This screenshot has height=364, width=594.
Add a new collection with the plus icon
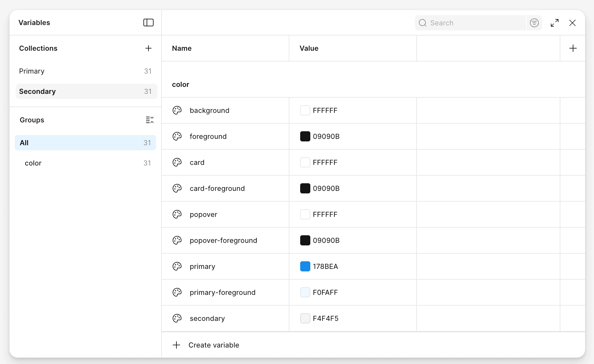pos(148,48)
